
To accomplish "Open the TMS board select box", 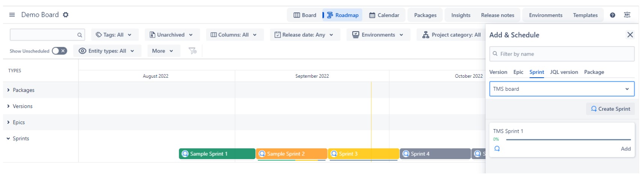I will [x=562, y=89].
